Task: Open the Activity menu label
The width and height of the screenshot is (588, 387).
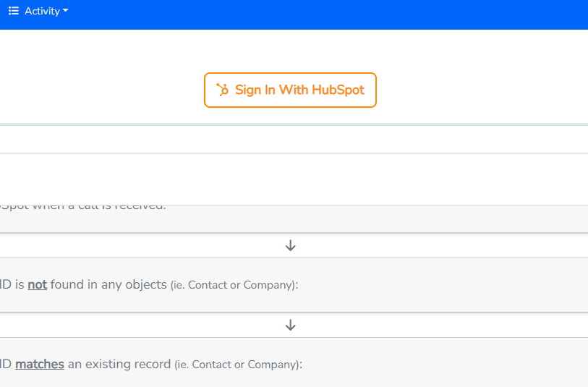Action: 42,11
